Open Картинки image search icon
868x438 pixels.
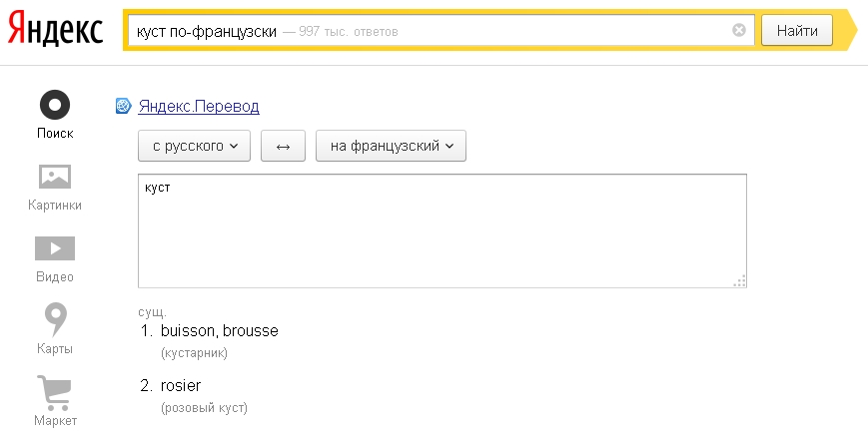(55, 177)
